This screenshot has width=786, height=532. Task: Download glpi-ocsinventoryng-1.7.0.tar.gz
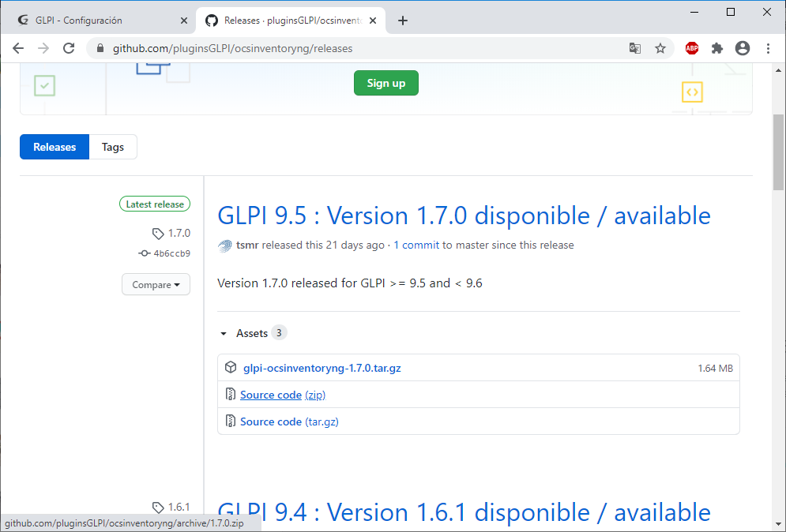322,368
